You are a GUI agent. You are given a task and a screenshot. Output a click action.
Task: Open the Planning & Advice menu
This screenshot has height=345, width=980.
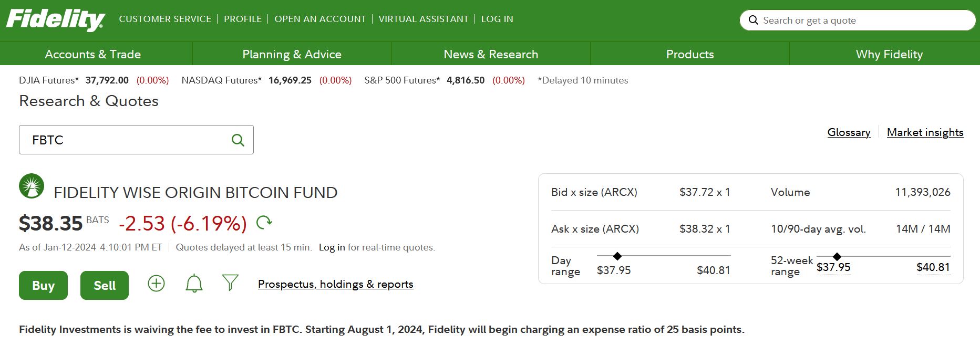coord(292,54)
